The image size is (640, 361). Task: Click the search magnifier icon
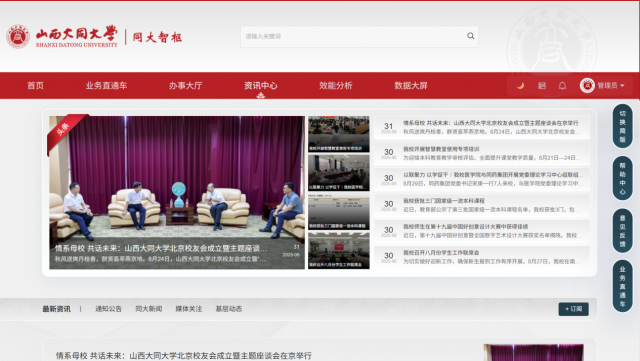(470, 36)
